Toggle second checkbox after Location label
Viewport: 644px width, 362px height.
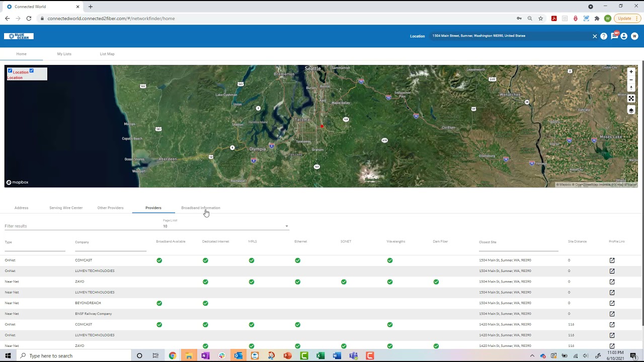[x=32, y=71]
